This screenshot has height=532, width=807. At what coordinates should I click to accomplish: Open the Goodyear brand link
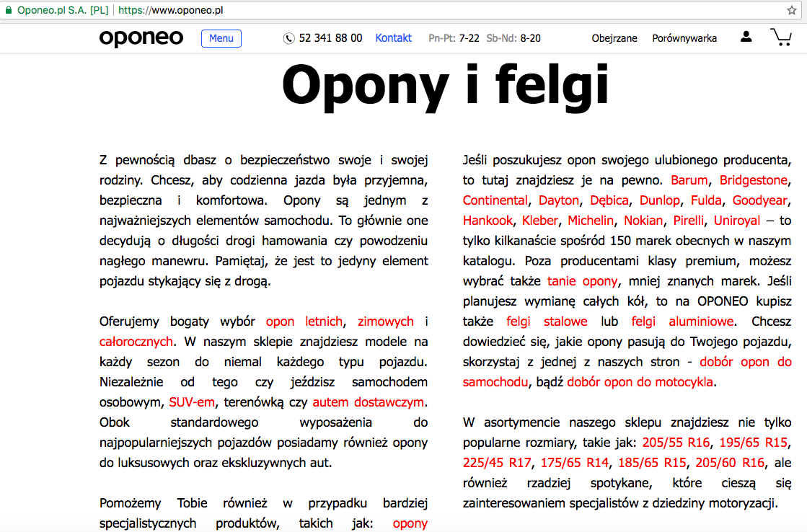click(x=760, y=200)
